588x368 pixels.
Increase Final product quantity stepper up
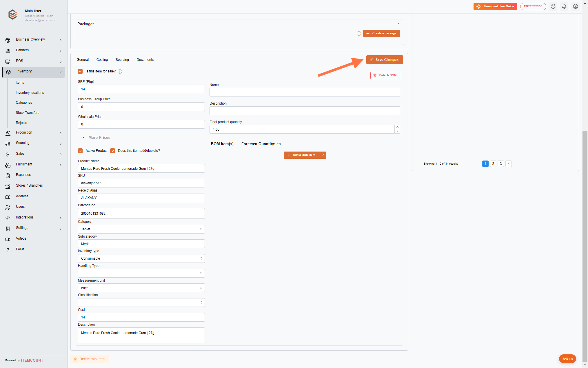[x=398, y=127]
